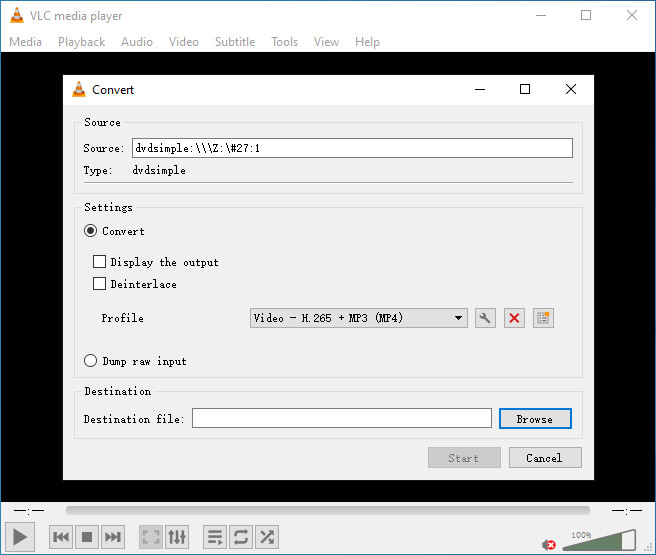This screenshot has width=656, height=555.
Task: Click the '100%' volume label
Action: point(581,535)
